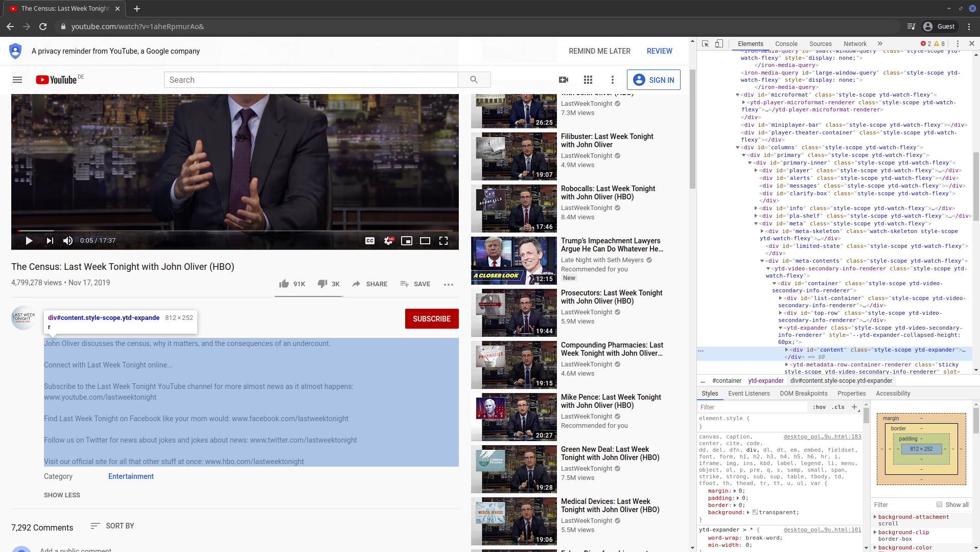
Task: Enter fullscreen mode on the video
Action: tap(444, 241)
